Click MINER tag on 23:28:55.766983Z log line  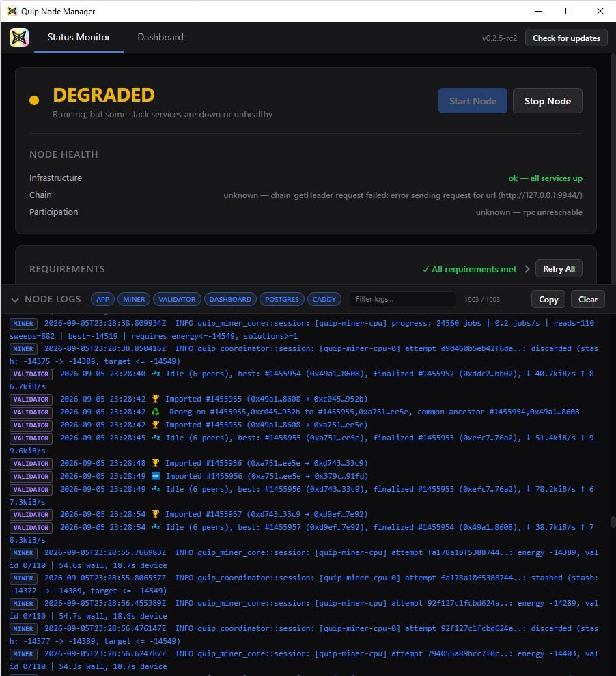click(23, 552)
